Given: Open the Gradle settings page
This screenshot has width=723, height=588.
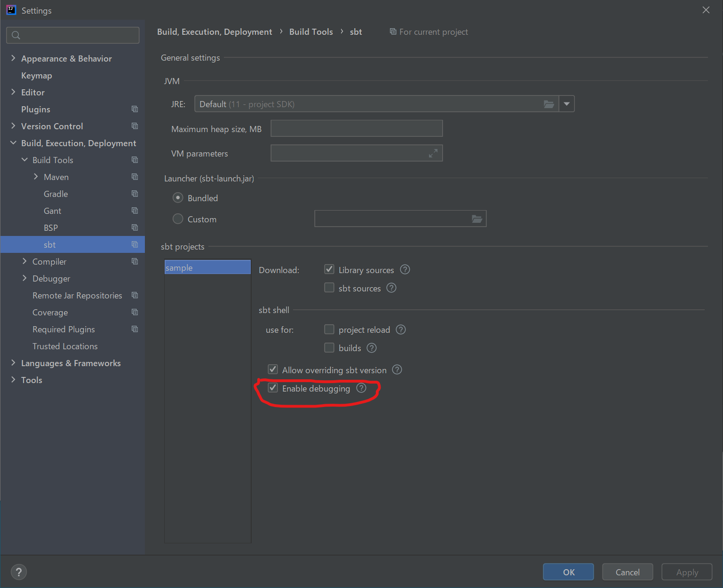Looking at the screenshot, I should pyautogui.click(x=56, y=194).
